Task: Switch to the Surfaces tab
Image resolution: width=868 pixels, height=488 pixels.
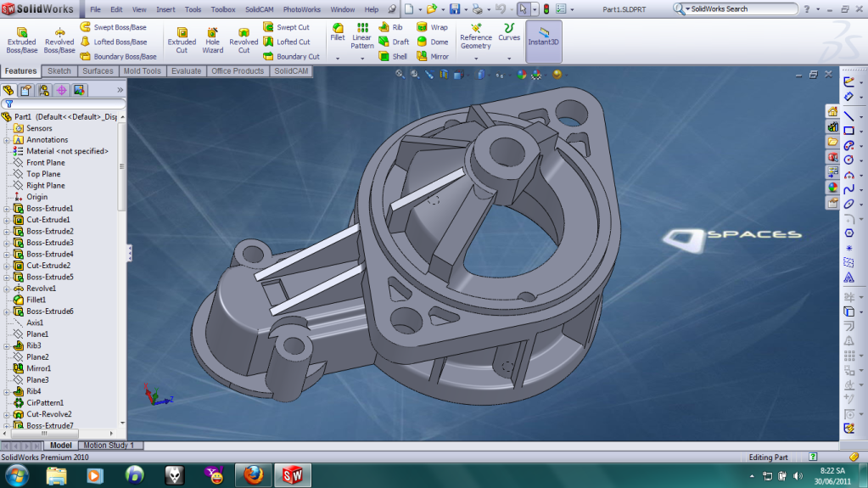Action: point(98,71)
